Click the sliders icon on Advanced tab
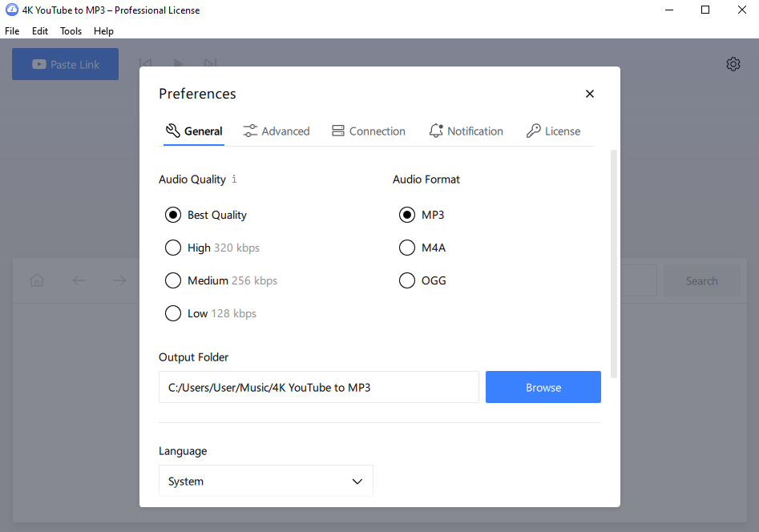This screenshot has height=532, width=759. point(250,131)
